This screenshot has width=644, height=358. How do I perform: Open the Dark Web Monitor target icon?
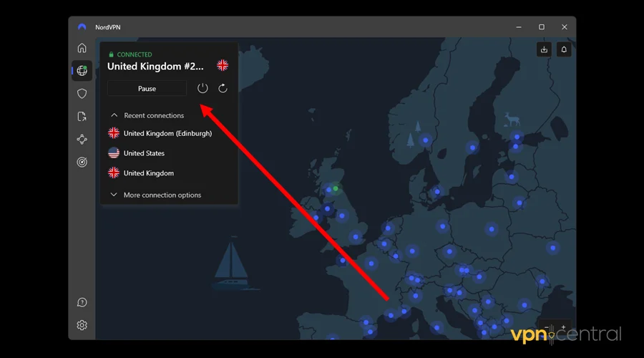click(82, 163)
